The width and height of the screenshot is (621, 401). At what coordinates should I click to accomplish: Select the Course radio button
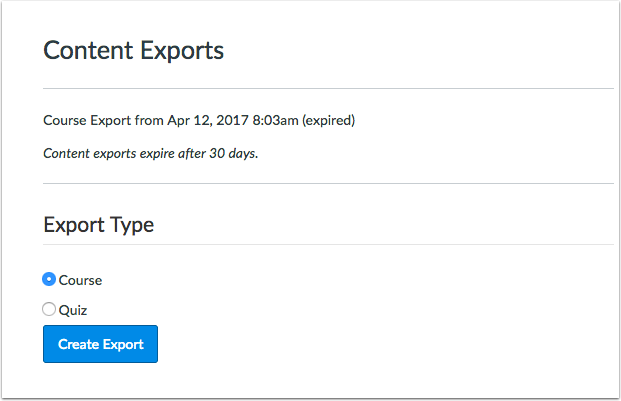(x=49, y=280)
